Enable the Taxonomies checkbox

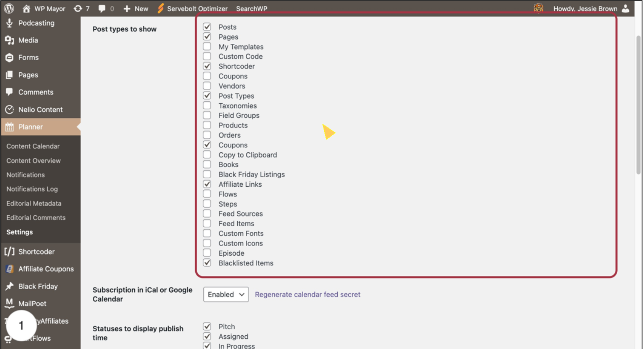click(x=207, y=106)
